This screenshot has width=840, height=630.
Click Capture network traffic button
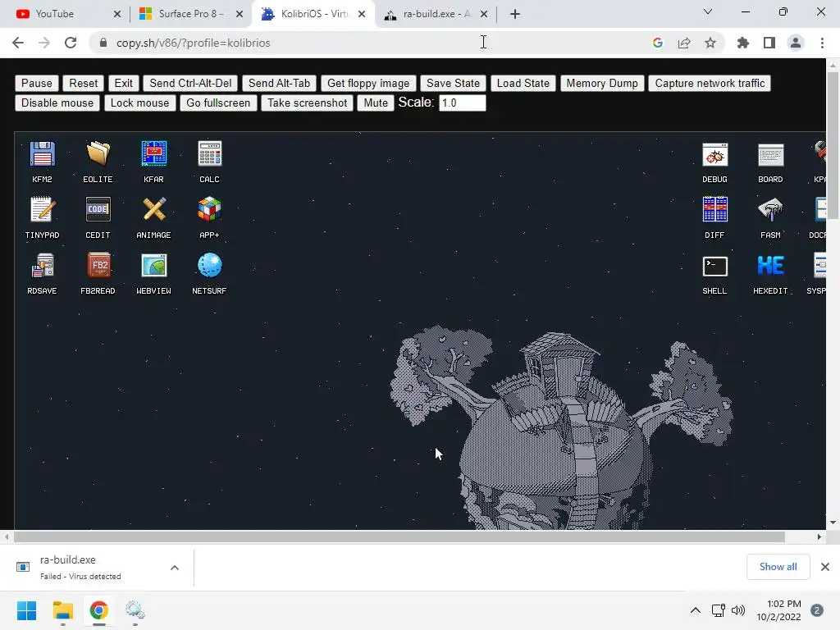[710, 83]
